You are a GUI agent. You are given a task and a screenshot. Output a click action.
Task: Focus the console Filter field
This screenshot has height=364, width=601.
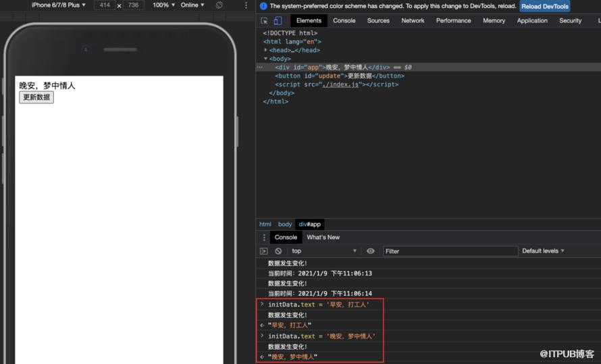[x=450, y=251]
